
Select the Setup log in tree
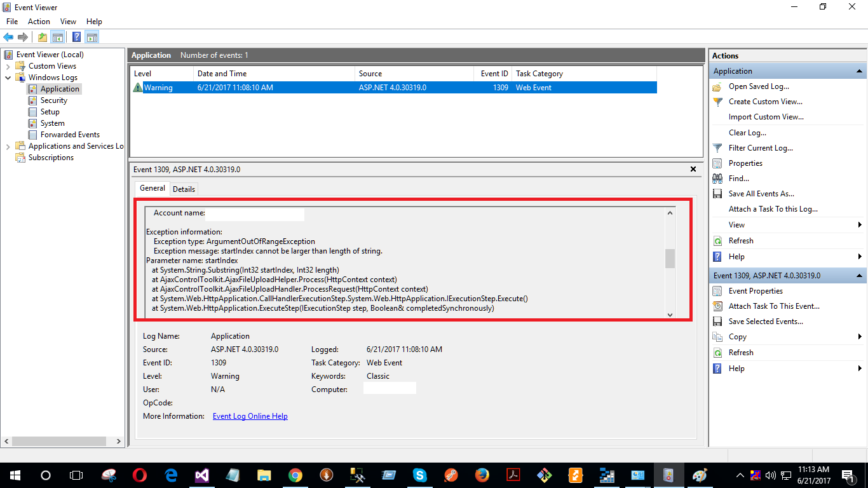(50, 112)
